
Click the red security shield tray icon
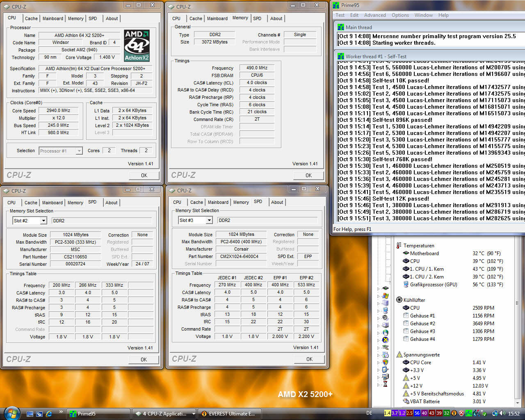coord(461,413)
